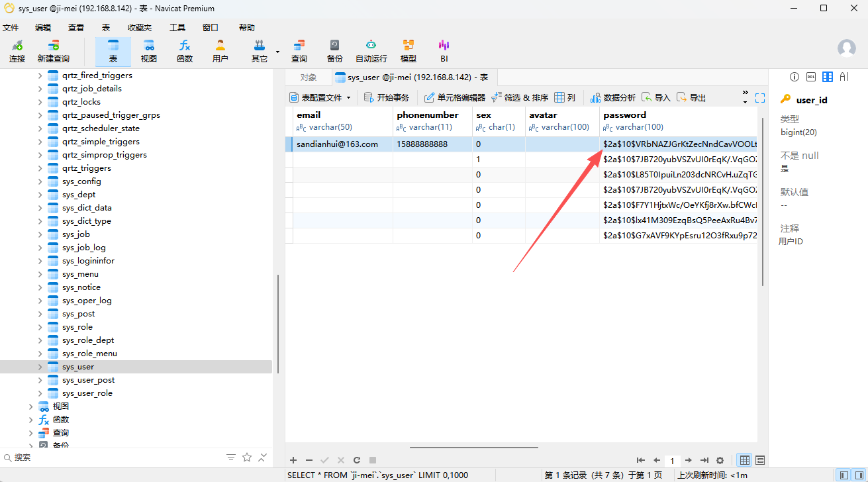Click 筛选 & 排序 button

coord(520,97)
